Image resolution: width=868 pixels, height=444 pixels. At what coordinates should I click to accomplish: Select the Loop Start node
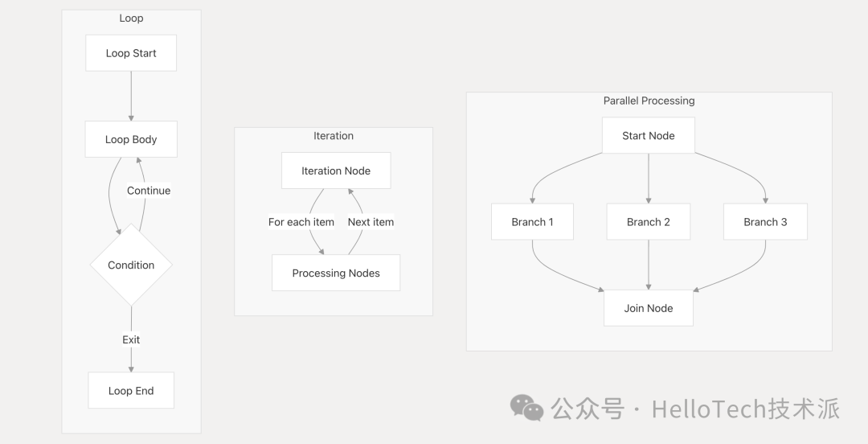[x=131, y=54]
